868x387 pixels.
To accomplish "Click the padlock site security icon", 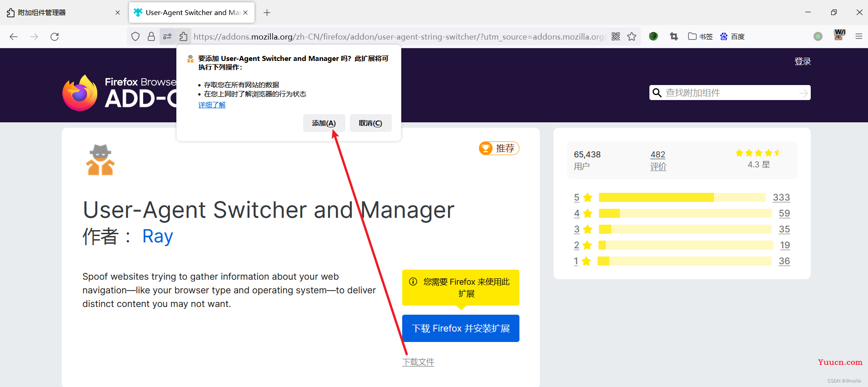I will [x=151, y=36].
